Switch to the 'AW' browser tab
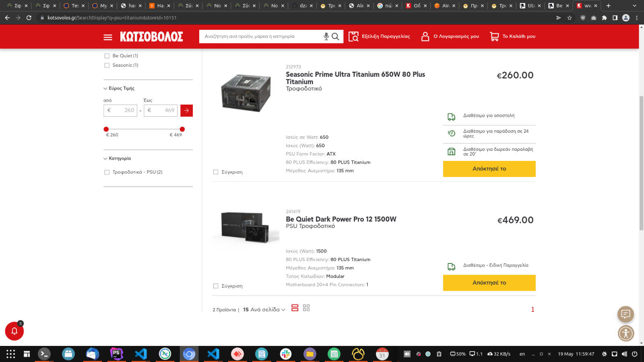Screen dimensions: 644x362 click(445, 6)
